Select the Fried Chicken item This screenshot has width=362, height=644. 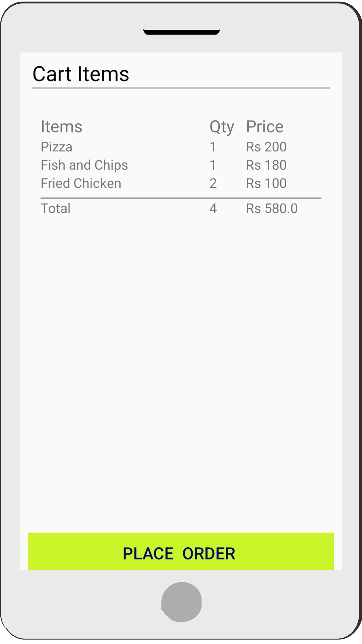[81, 183]
